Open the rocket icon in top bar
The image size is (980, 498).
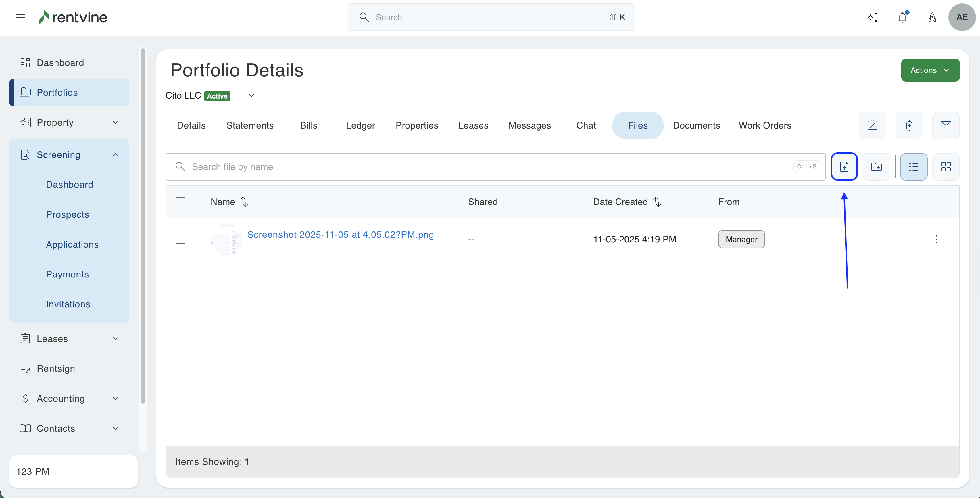click(x=932, y=17)
